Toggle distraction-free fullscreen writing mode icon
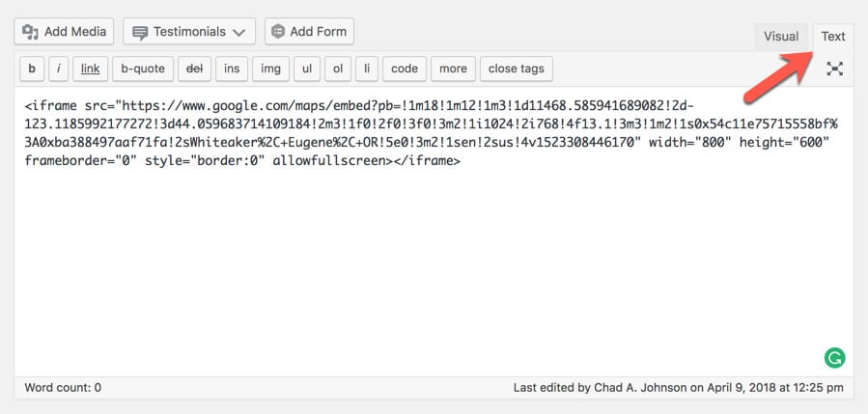868x414 pixels. tap(834, 69)
